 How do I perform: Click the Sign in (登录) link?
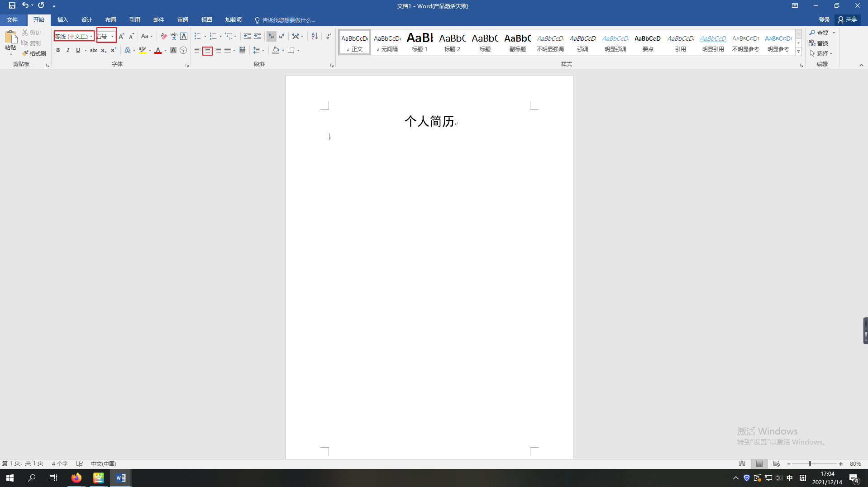(824, 20)
